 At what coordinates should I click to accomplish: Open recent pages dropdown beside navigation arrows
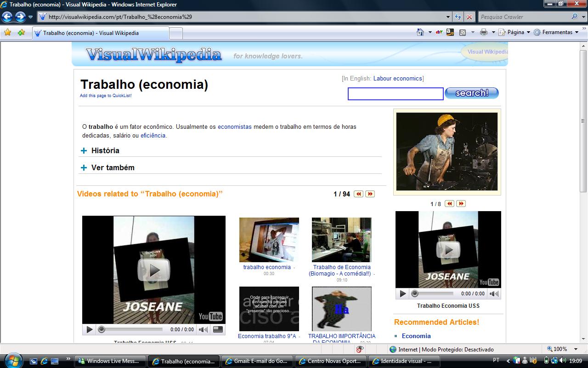(x=30, y=17)
